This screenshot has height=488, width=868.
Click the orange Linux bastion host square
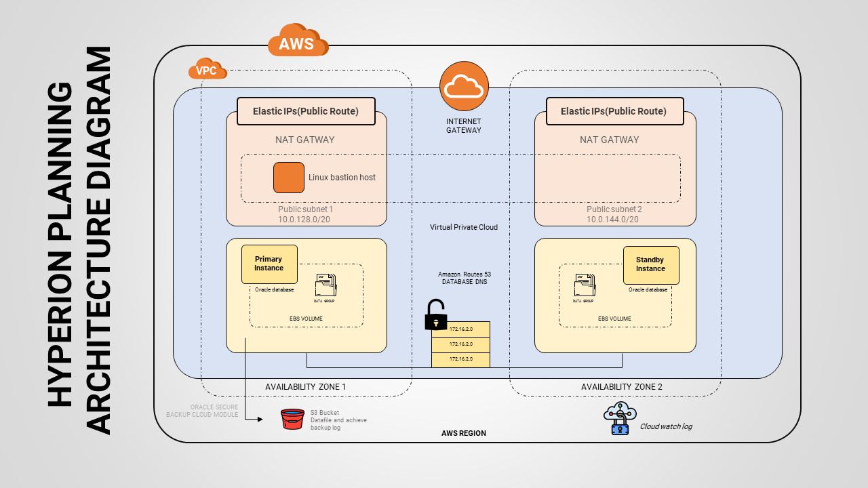[289, 178]
